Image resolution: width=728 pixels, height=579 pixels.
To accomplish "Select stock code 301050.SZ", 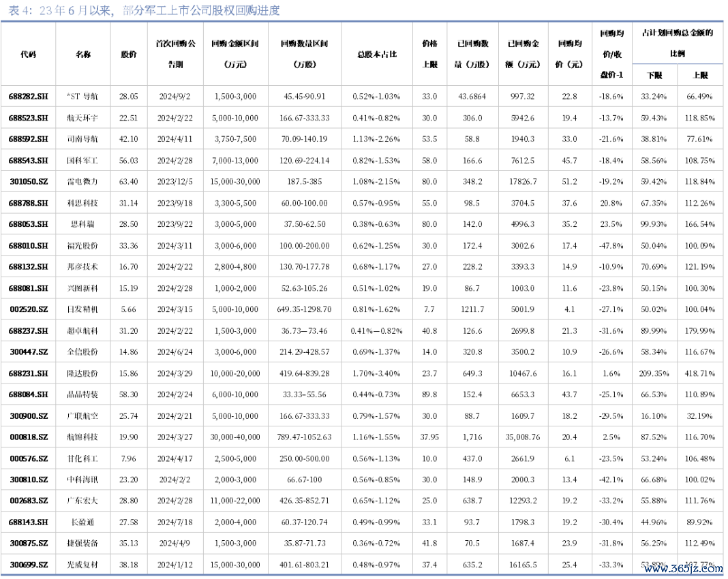I will click(29, 182).
